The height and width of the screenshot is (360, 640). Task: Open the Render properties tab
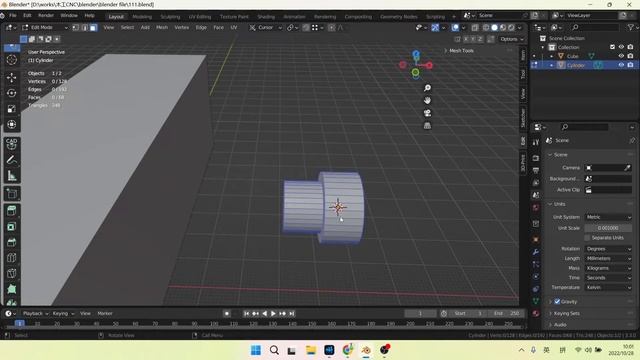point(536,158)
